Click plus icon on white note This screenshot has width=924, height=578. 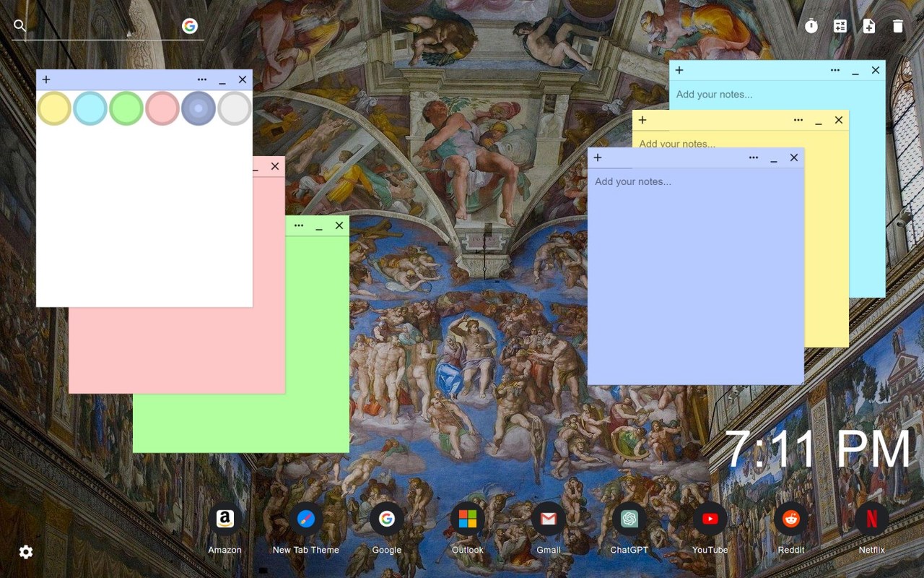(x=46, y=79)
